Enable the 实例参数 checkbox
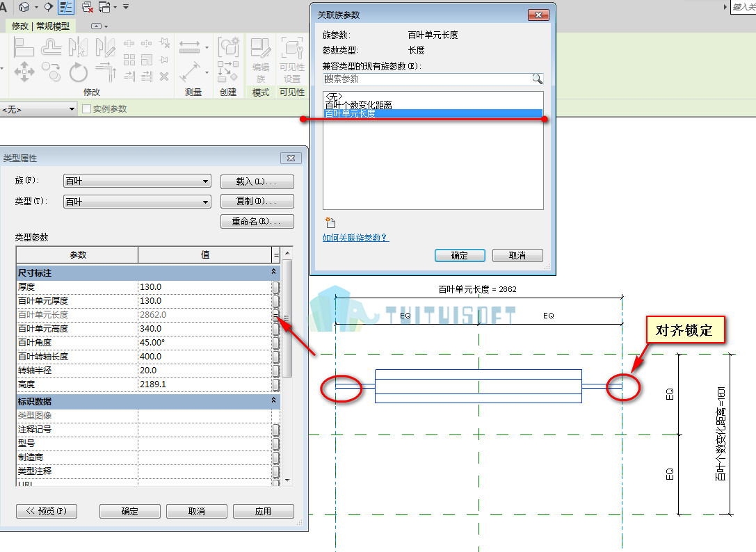Screen dimensions: 756x552 pyautogui.click(x=87, y=109)
